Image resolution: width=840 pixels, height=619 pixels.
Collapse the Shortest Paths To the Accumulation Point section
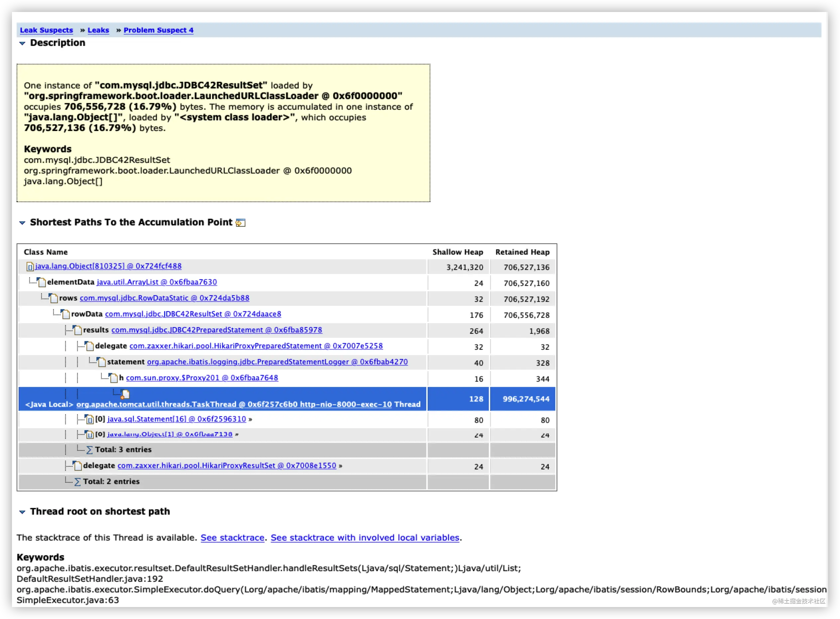point(23,223)
